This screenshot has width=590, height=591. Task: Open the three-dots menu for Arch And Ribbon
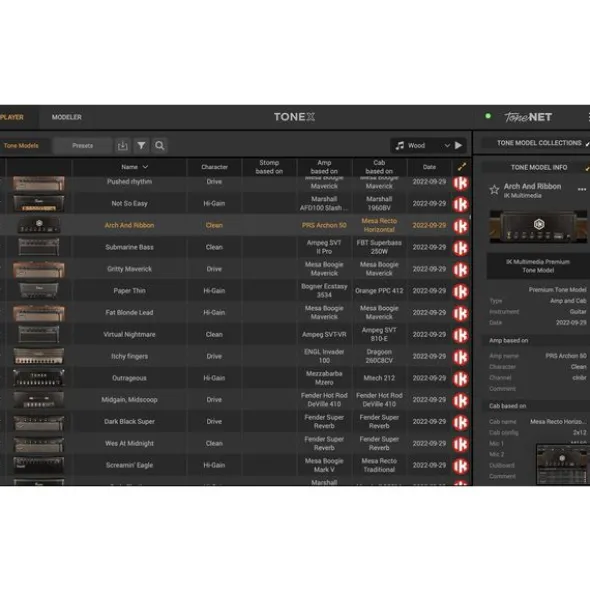click(x=582, y=190)
